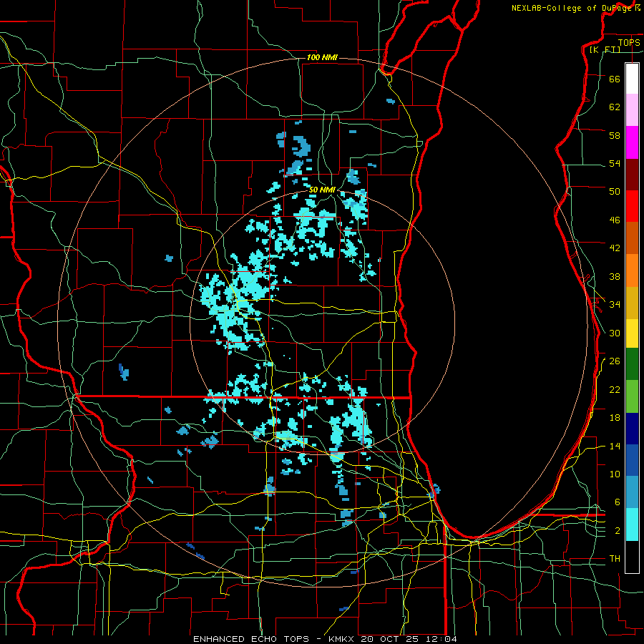Click the light pink legend swatch near 62
Viewport: 644px width, 644px height.
[x=632, y=109]
